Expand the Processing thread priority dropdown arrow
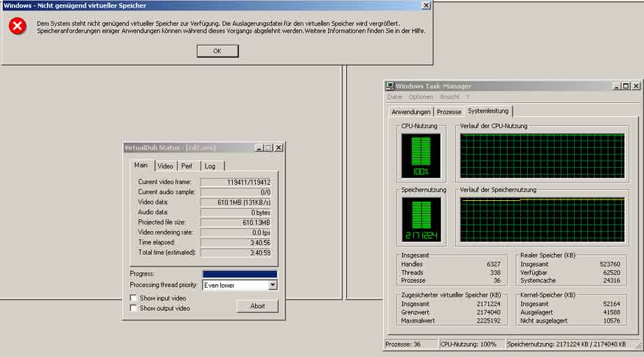This screenshot has width=644, height=357. 272,285
